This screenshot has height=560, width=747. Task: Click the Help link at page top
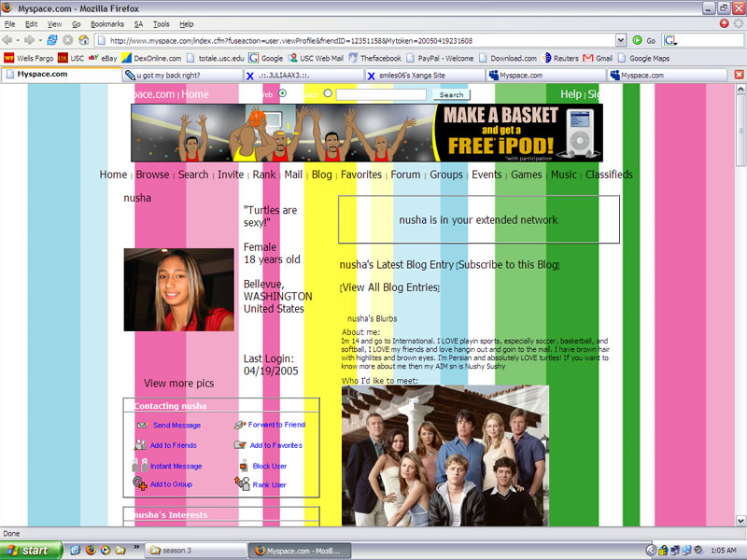(571, 94)
